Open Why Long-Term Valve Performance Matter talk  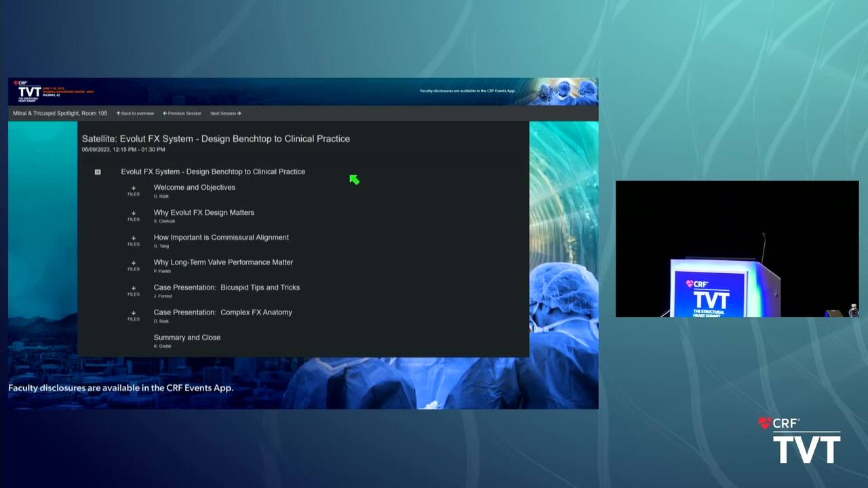point(223,262)
